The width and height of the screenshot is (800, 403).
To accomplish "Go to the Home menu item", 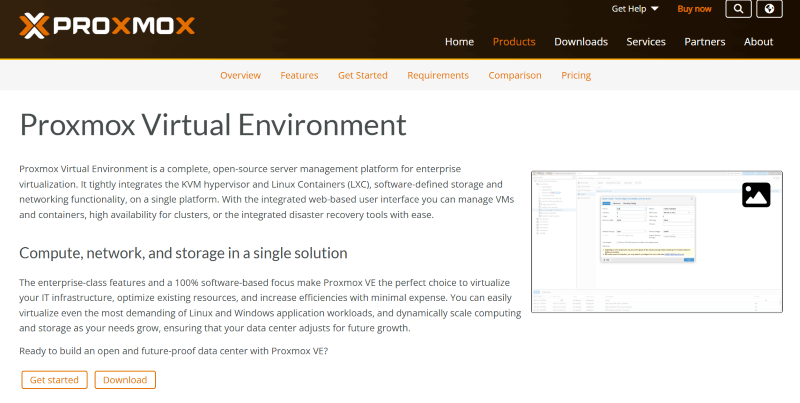I will pos(459,42).
